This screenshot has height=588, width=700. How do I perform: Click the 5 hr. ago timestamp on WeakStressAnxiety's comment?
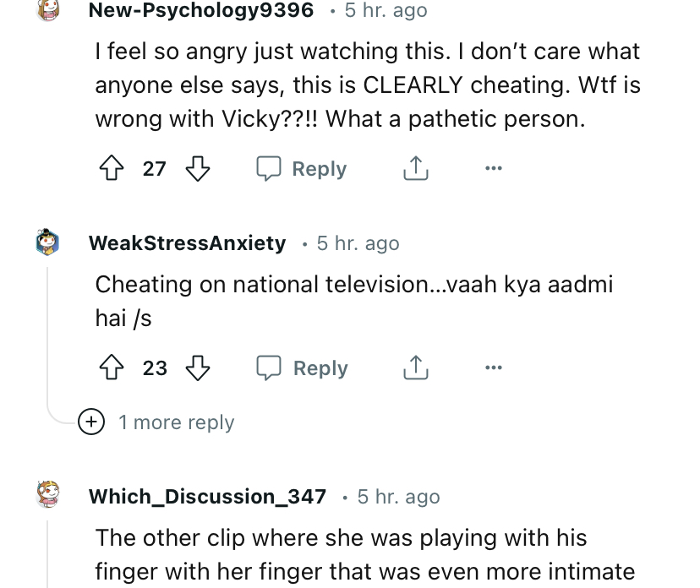point(358,243)
